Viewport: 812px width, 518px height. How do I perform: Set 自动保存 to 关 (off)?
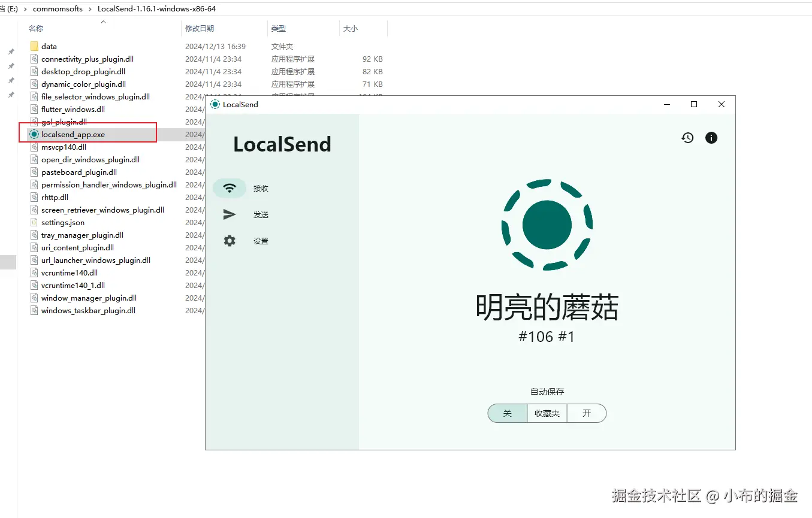(x=507, y=413)
